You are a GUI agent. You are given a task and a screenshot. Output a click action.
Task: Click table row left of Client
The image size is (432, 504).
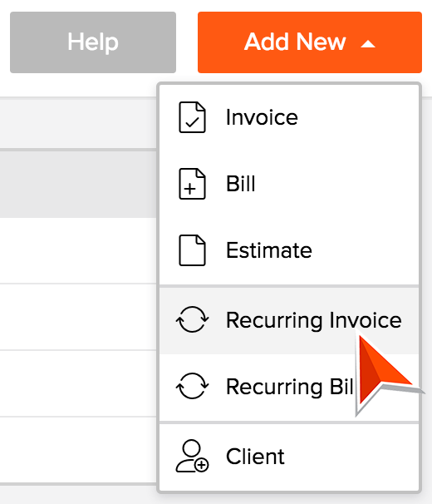78,450
